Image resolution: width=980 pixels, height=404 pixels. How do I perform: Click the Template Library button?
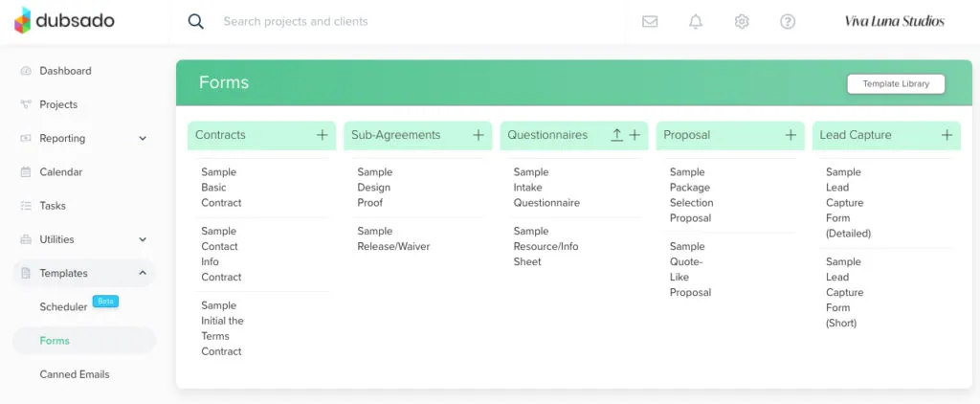tap(896, 84)
